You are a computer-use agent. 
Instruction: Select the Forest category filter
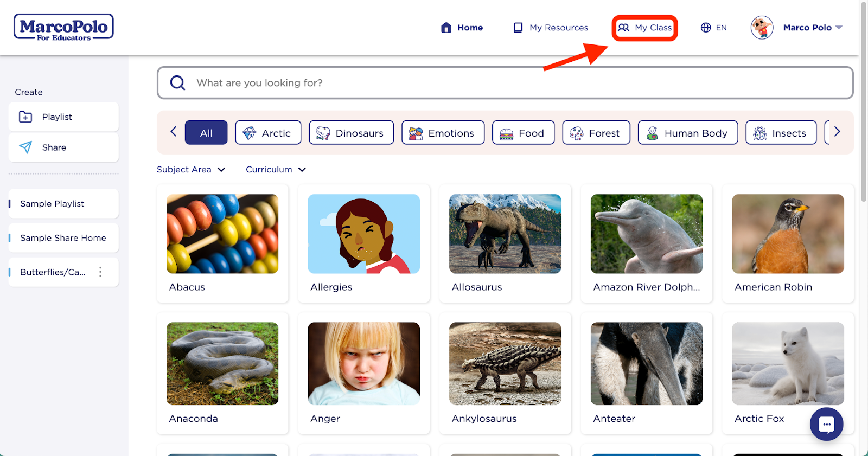pos(596,132)
